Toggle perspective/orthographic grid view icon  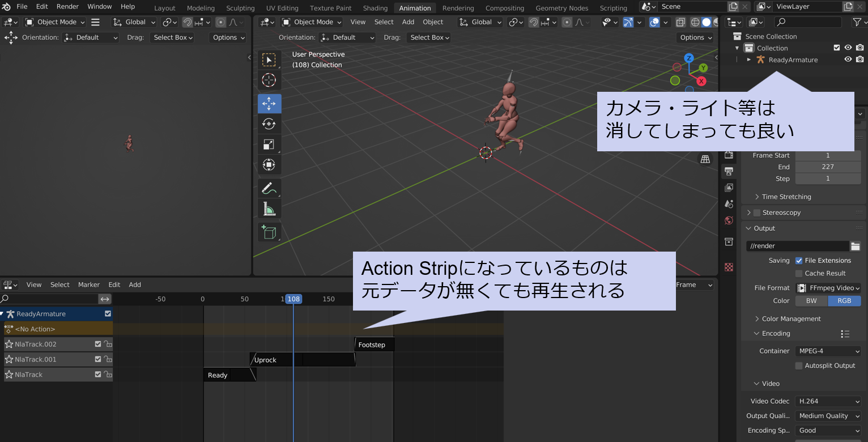(x=705, y=159)
